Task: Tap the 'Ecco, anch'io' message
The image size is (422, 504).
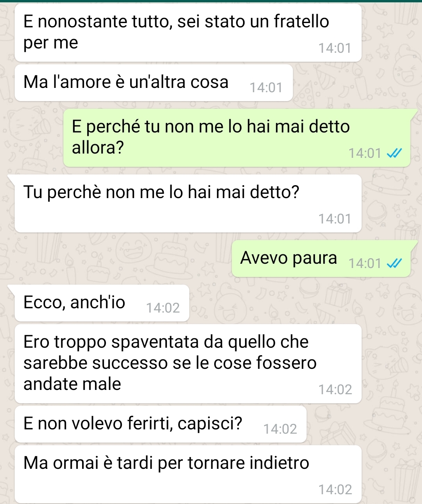Action: 102,303
